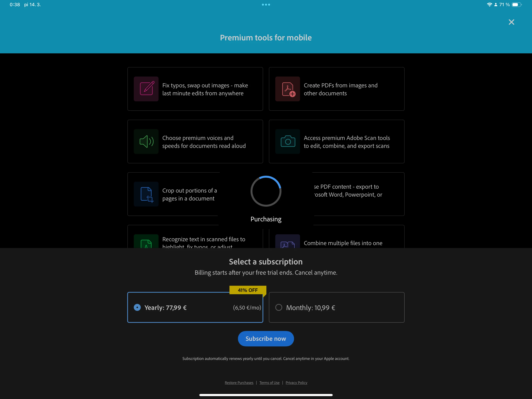Click the Purchasing progress spinner
532x399 pixels.
pyautogui.click(x=266, y=191)
